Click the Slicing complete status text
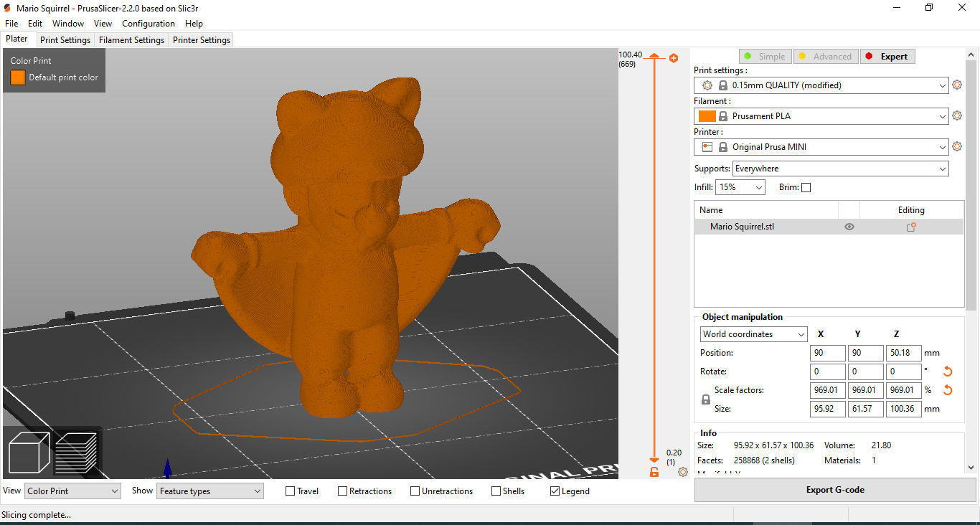The width and height of the screenshot is (980, 525). coord(37,514)
